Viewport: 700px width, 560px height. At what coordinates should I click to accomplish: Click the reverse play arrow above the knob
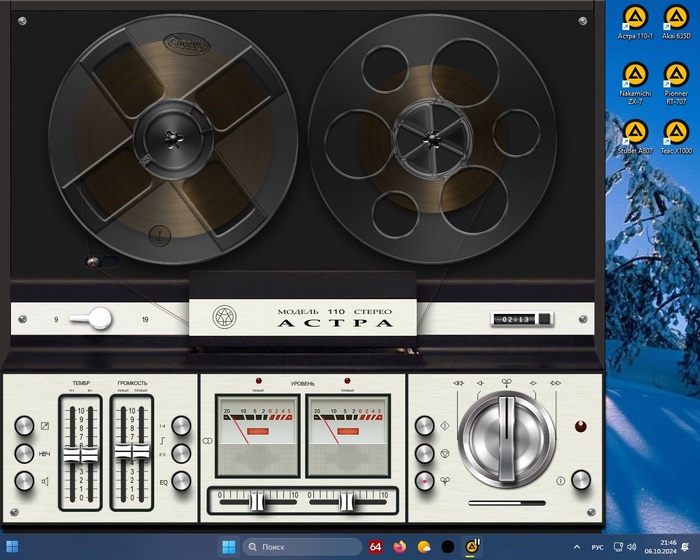point(480,383)
